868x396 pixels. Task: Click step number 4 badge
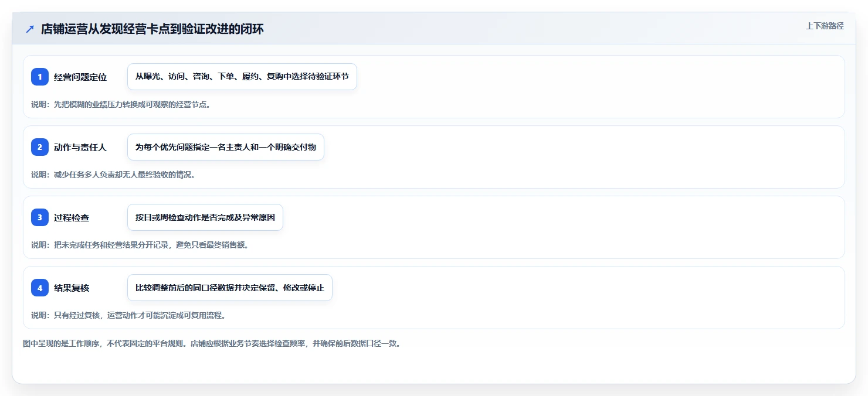40,288
